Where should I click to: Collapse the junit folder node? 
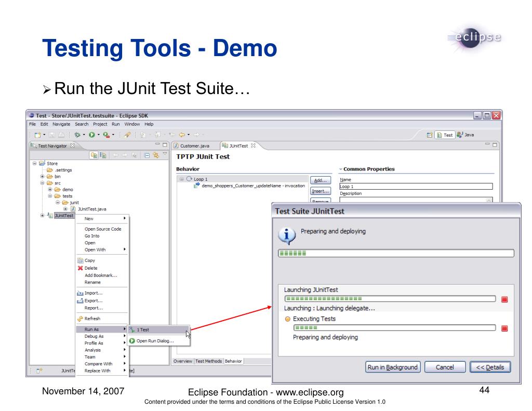(x=58, y=202)
